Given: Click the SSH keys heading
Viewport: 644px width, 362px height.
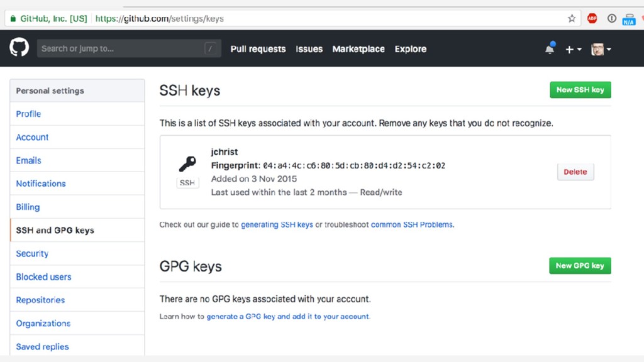Looking at the screenshot, I should pyautogui.click(x=190, y=90).
